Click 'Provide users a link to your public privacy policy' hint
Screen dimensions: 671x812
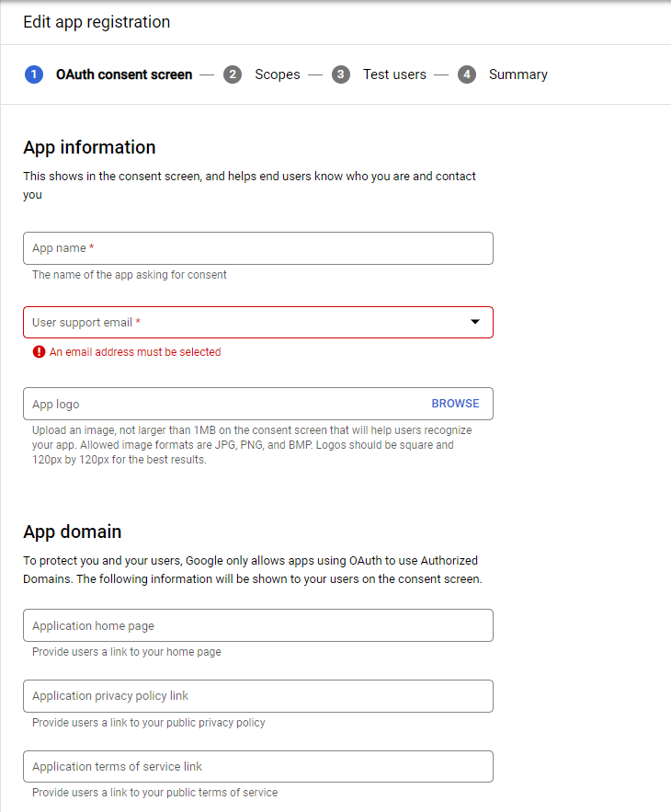(149, 723)
